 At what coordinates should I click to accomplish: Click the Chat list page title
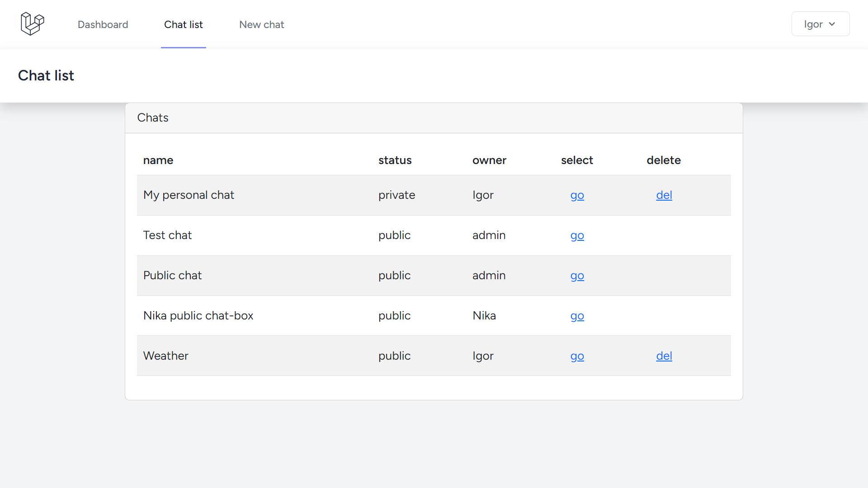click(46, 75)
